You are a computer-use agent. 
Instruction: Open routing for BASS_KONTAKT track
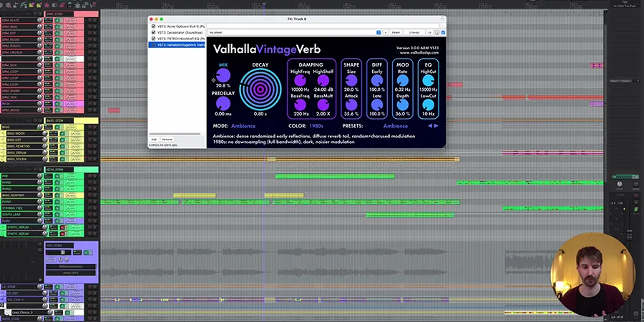[x=49, y=195]
